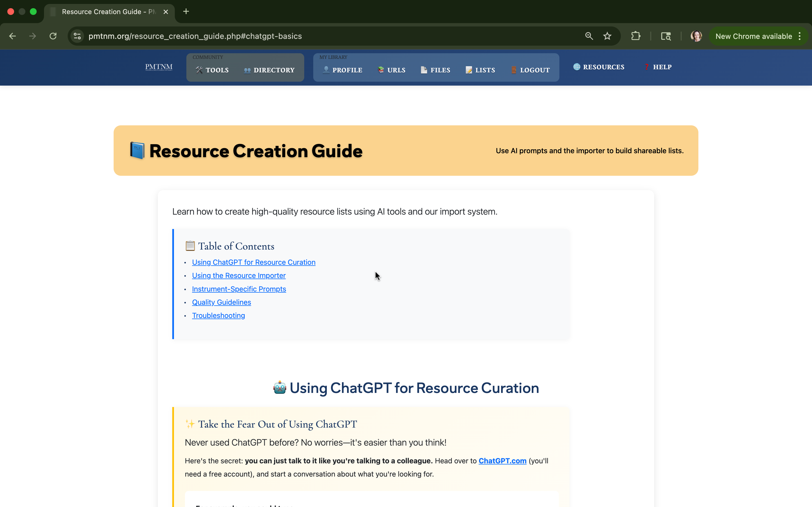
Task: Reload the page
Action: coord(53,36)
